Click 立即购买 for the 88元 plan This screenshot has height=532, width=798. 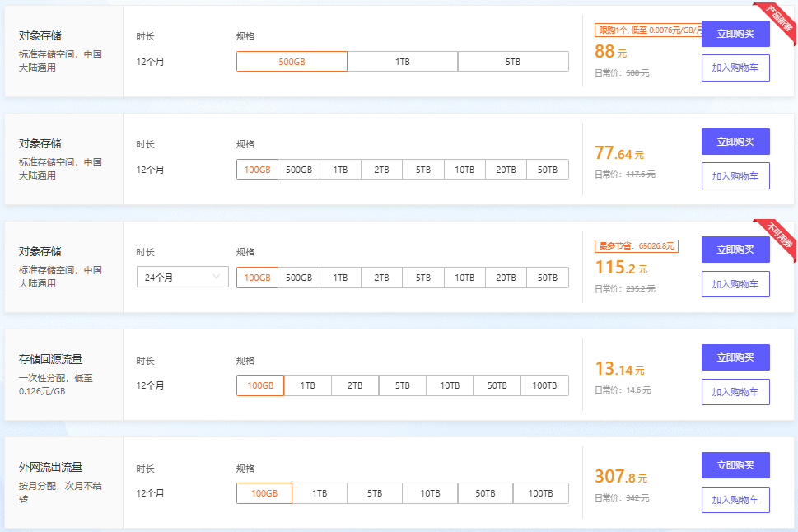point(735,34)
